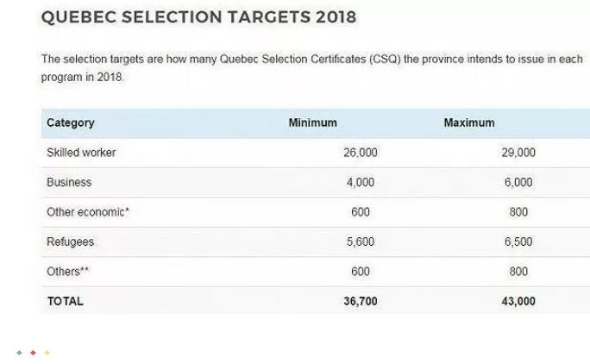The height and width of the screenshot is (364, 590).
Task: Click the Category column header
Action: click(71, 122)
